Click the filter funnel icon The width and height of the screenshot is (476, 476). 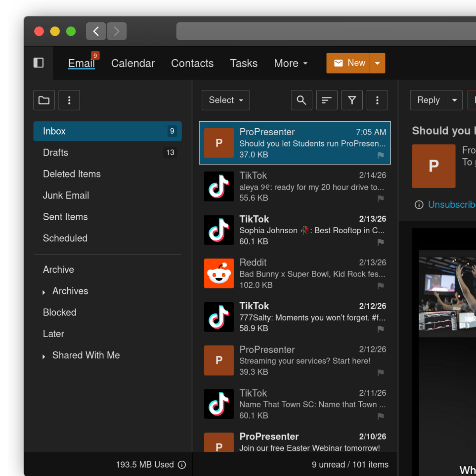pos(352,100)
